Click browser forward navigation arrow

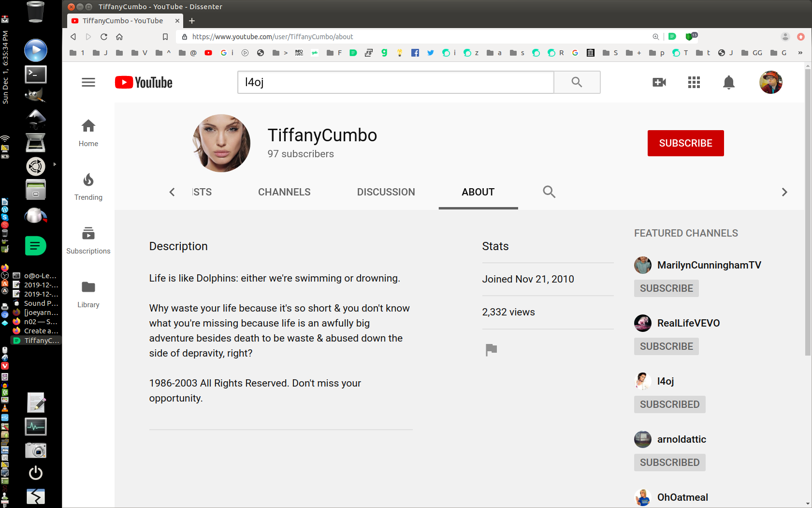pos(88,37)
